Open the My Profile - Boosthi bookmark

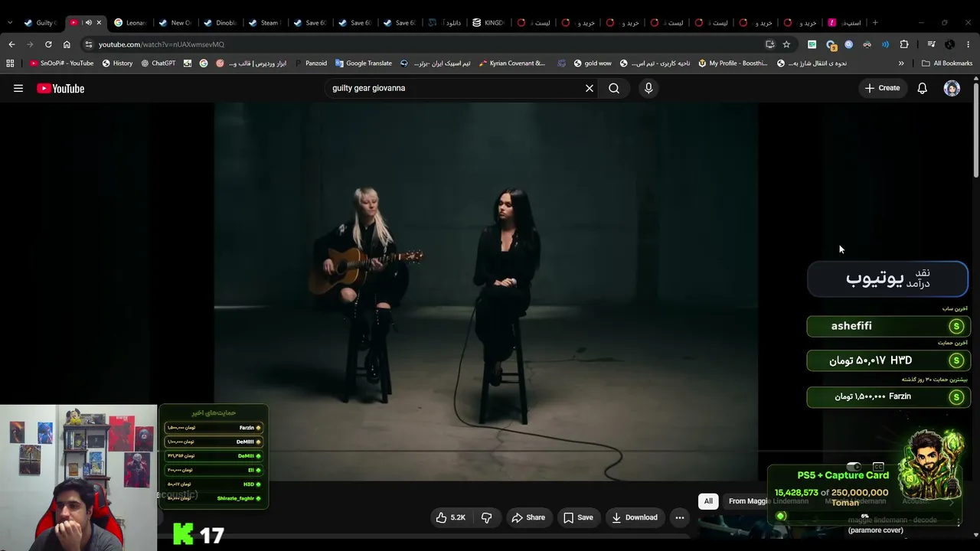[x=733, y=64]
